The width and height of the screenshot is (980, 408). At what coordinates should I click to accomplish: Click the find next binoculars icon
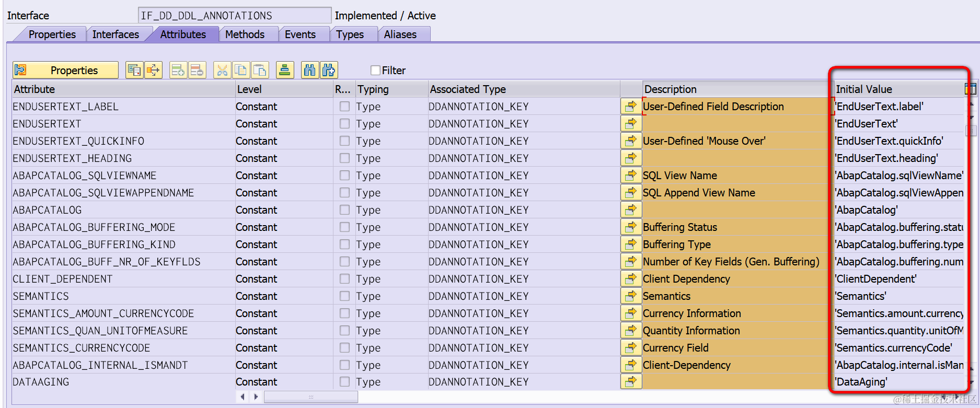(x=329, y=70)
